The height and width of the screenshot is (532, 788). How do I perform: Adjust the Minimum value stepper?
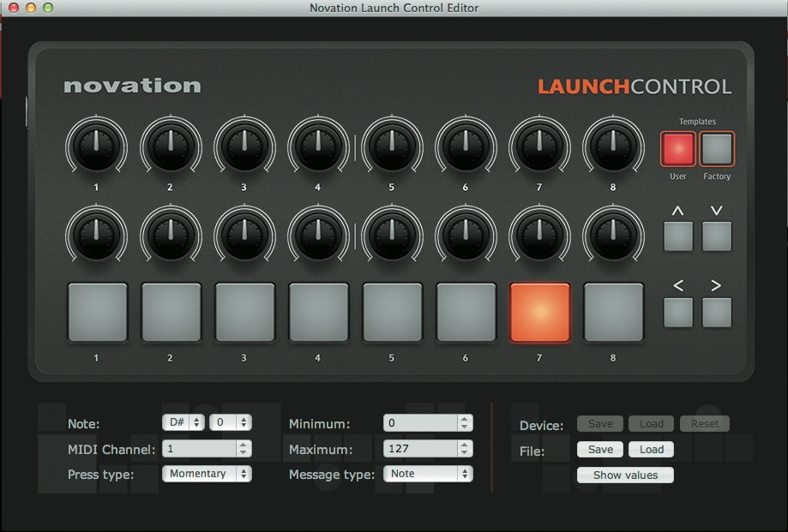tap(465, 423)
